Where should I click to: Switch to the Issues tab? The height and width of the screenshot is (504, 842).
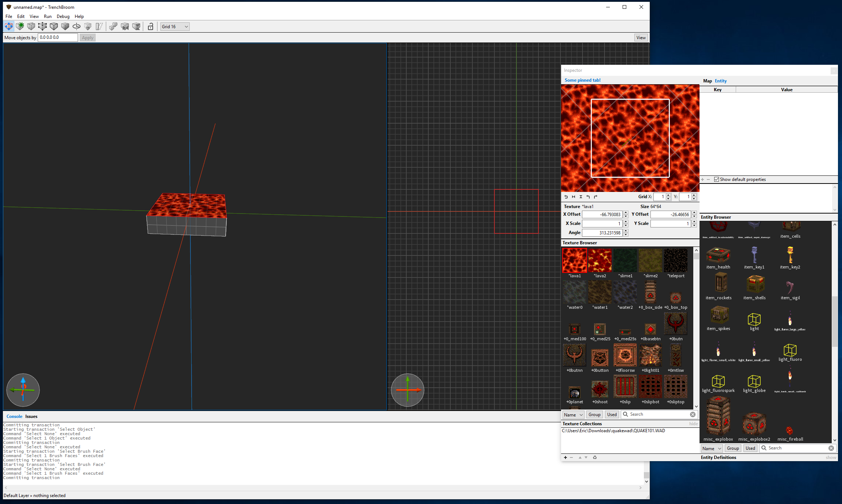[x=31, y=416]
